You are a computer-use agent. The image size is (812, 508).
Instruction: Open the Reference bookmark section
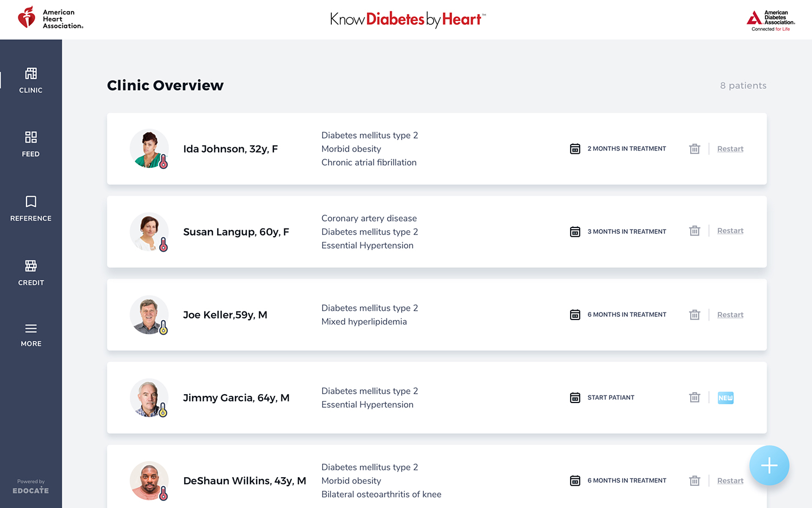(x=31, y=209)
